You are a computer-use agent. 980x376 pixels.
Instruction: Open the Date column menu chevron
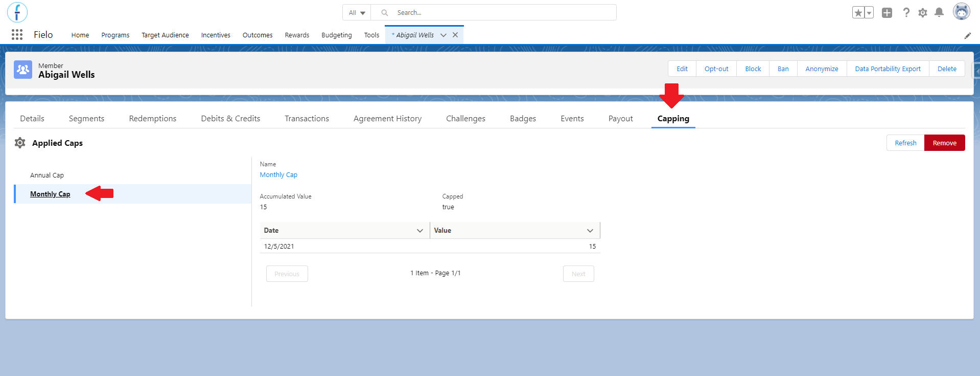pos(420,231)
